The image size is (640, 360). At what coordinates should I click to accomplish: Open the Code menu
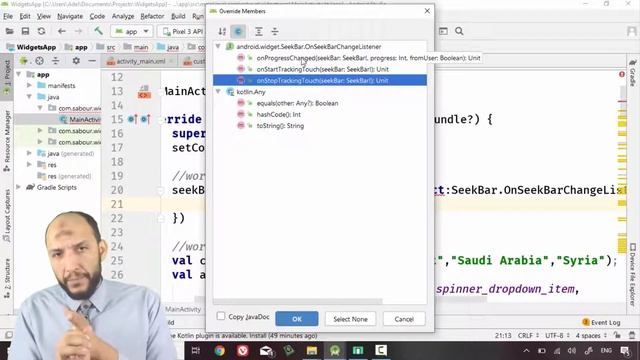coord(97,16)
